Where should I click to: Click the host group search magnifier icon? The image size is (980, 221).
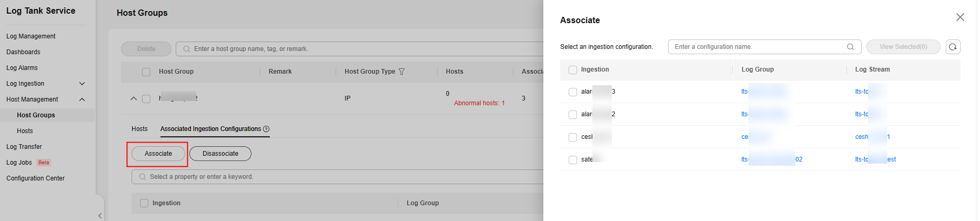click(x=186, y=49)
